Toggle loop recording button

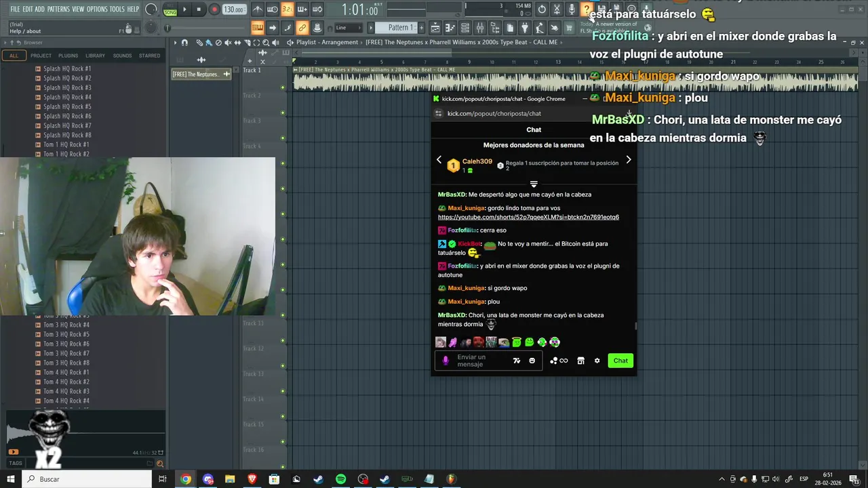(x=317, y=9)
